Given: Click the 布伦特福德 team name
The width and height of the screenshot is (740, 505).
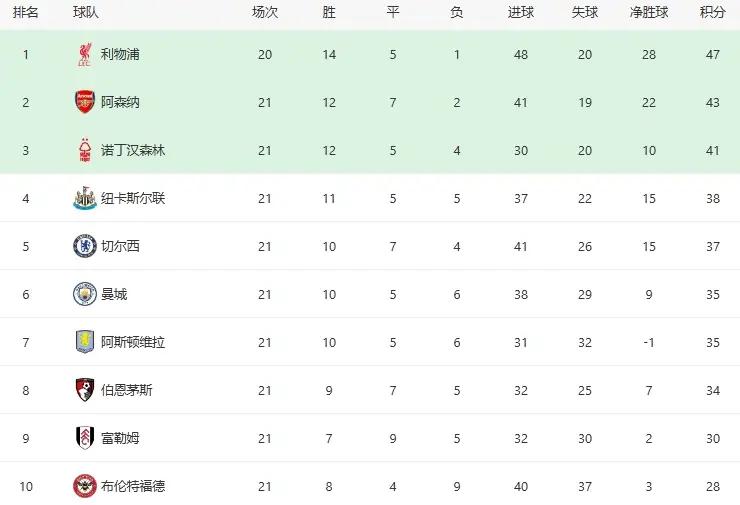Looking at the screenshot, I should (133, 486).
